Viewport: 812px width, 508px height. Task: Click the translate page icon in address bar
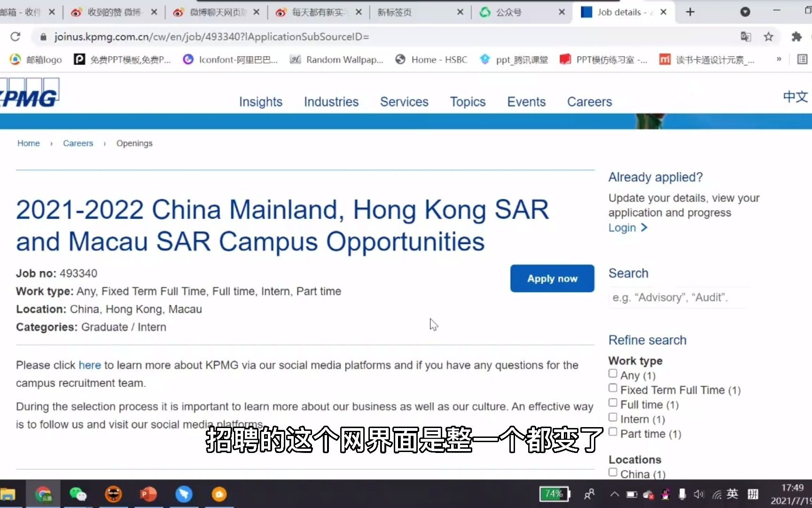[x=745, y=37]
